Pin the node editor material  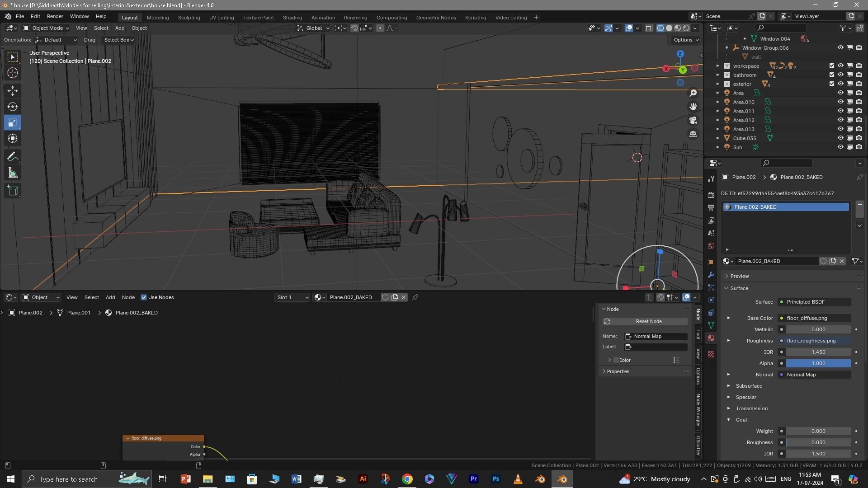[415, 297]
